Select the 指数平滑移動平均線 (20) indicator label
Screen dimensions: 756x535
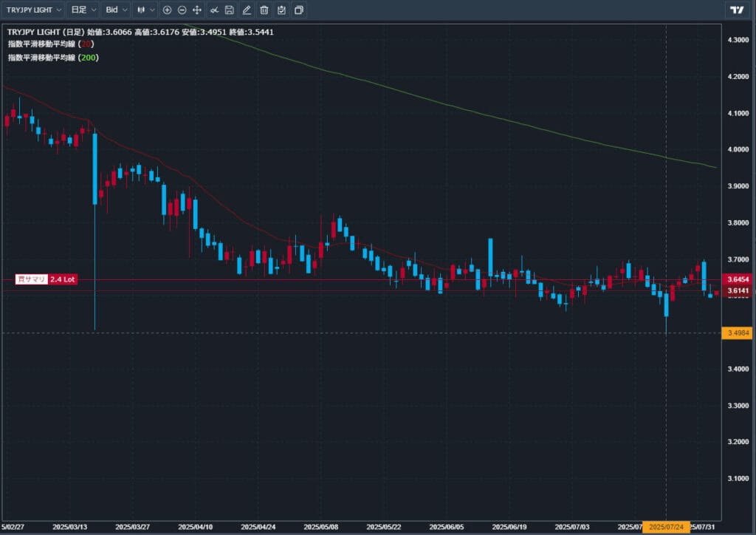point(51,44)
